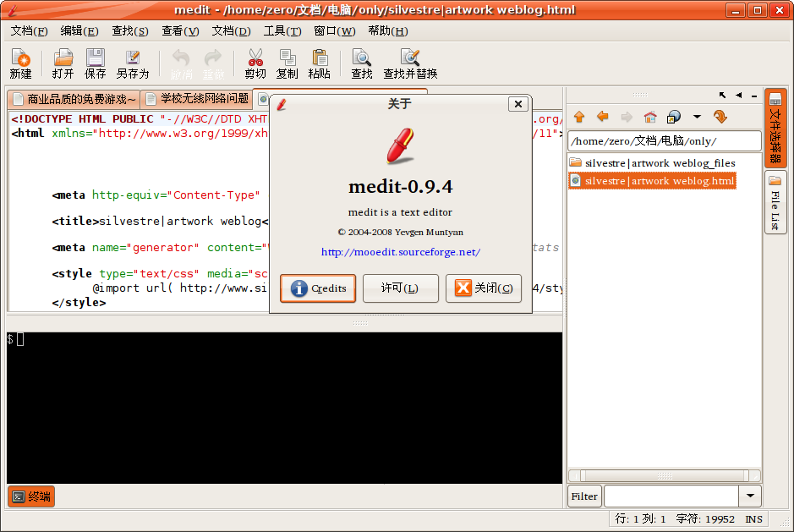Open the 工具(T) menu
Image resolution: width=794 pixels, height=532 pixels.
[282, 31]
